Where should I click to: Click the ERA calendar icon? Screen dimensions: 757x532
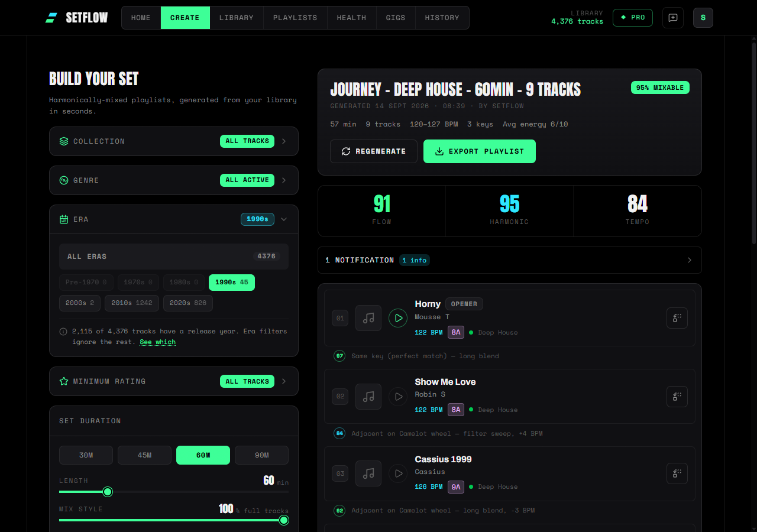pos(64,219)
